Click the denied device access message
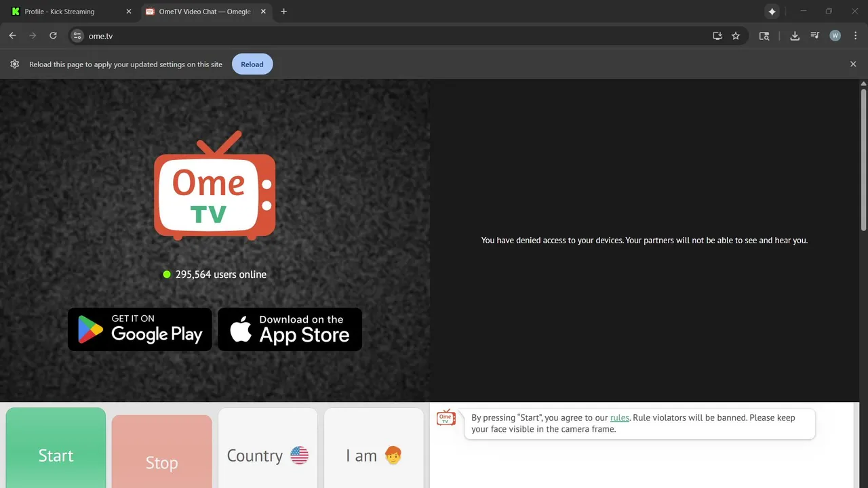 tap(644, 240)
